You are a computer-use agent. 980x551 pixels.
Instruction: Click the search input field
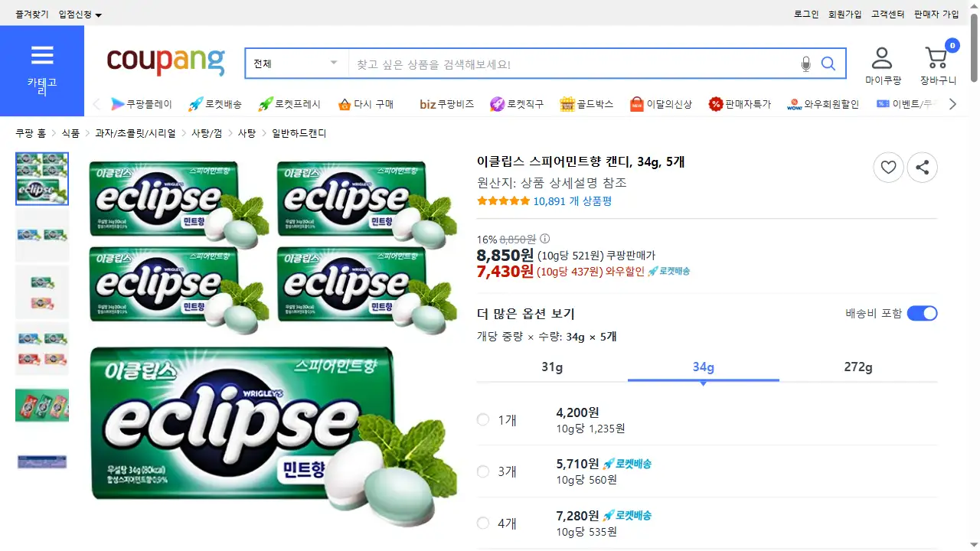point(574,64)
